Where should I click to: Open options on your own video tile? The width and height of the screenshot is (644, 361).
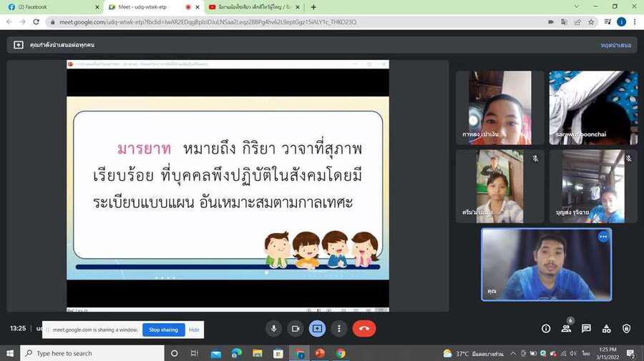[602, 237]
